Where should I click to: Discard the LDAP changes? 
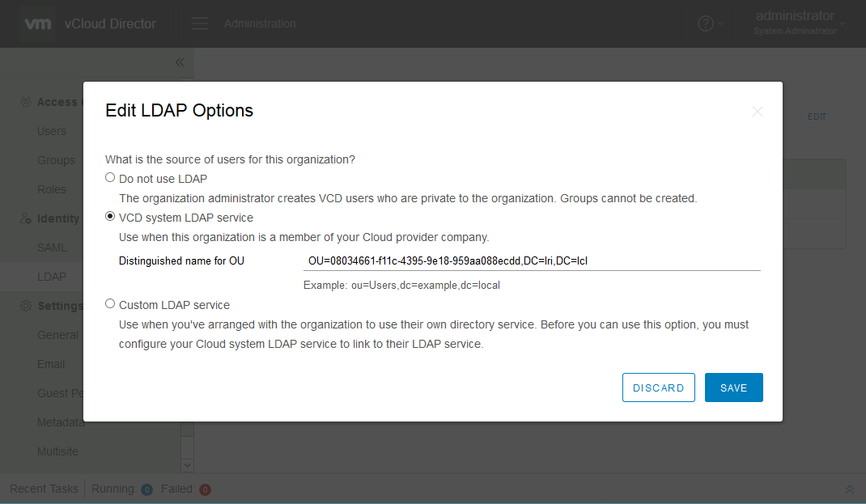coord(658,388)
